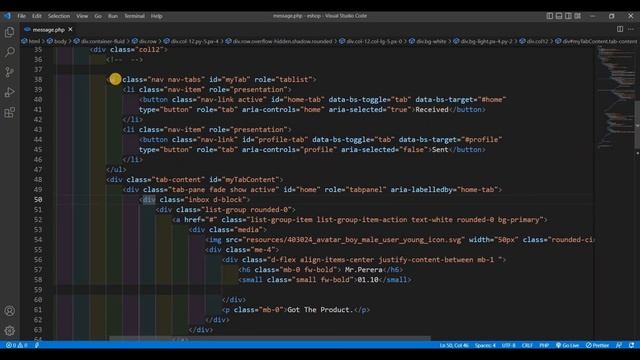Viewport: 640px width, 360px height.
Task: Click Ln 50, Col 46 cursor position
Action: (x=454, y=345)
